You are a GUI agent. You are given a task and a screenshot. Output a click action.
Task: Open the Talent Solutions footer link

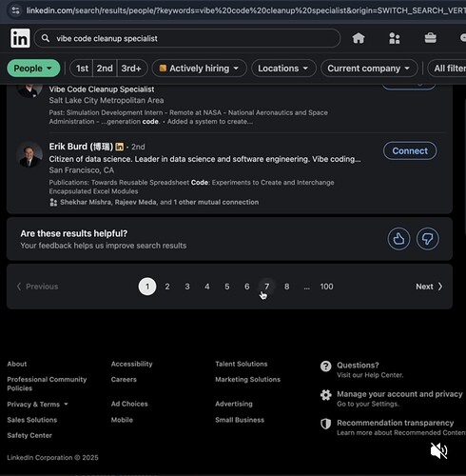pos(242,364)
